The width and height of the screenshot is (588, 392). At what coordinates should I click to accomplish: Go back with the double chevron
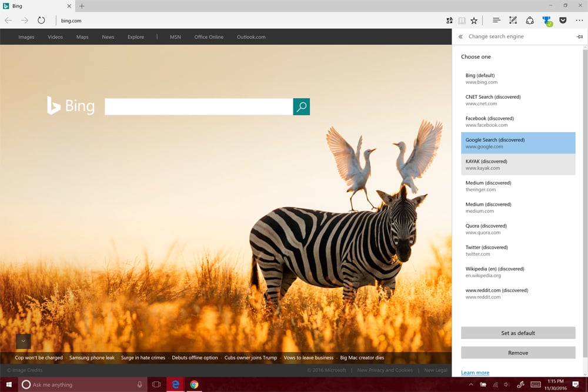[x=460, y=36]
